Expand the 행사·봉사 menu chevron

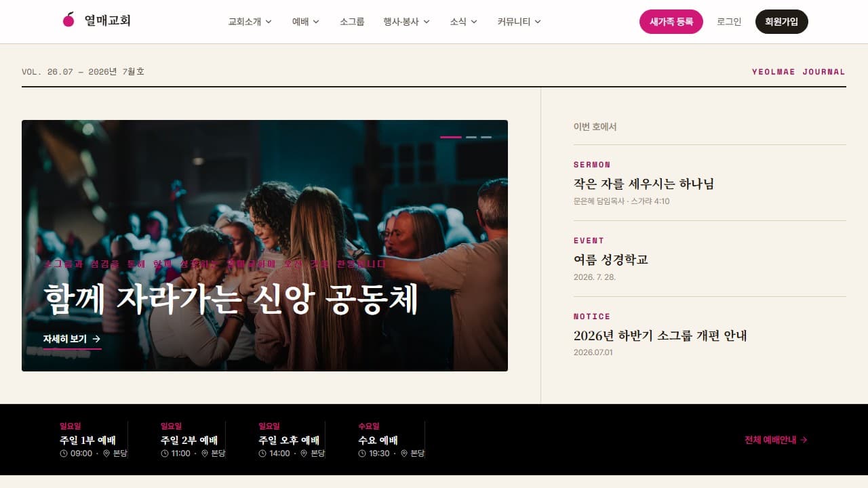click(x=427, y=22)
